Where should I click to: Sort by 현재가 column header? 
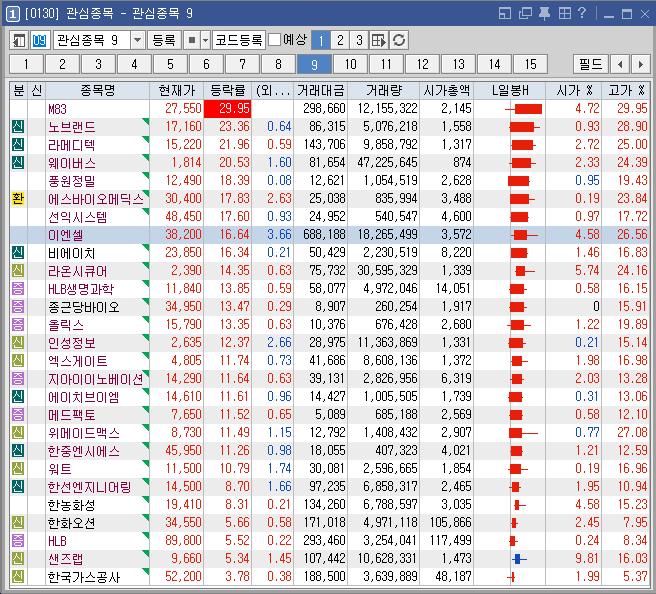pyautogui.click(x=177, y=90)
